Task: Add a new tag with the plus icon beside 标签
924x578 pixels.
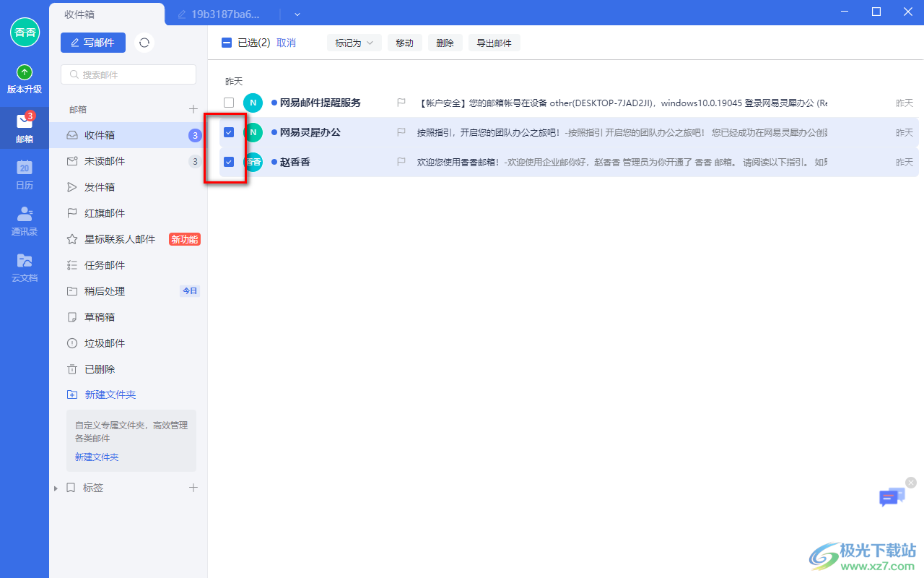Action: [x=193, y=488]
